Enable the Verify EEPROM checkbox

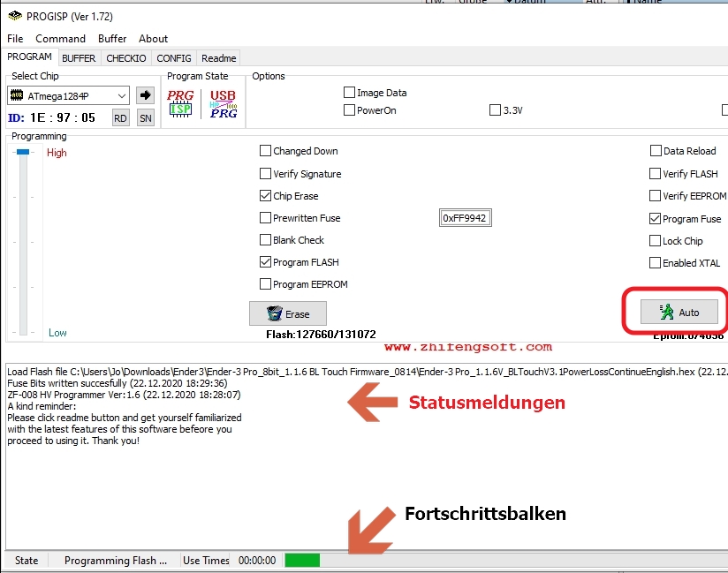click(x=655, y=195)
